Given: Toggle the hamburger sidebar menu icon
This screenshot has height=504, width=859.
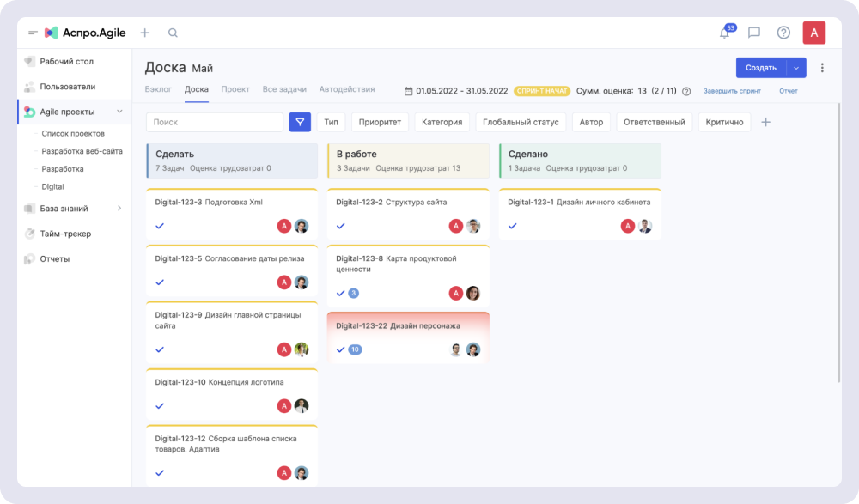Looking at the screenshot, I should [x=33, y=33].
